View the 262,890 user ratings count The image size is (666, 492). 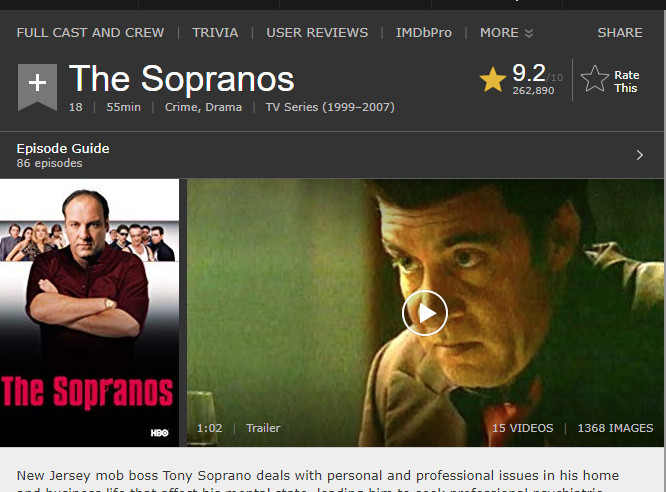(x=533, y=91)
